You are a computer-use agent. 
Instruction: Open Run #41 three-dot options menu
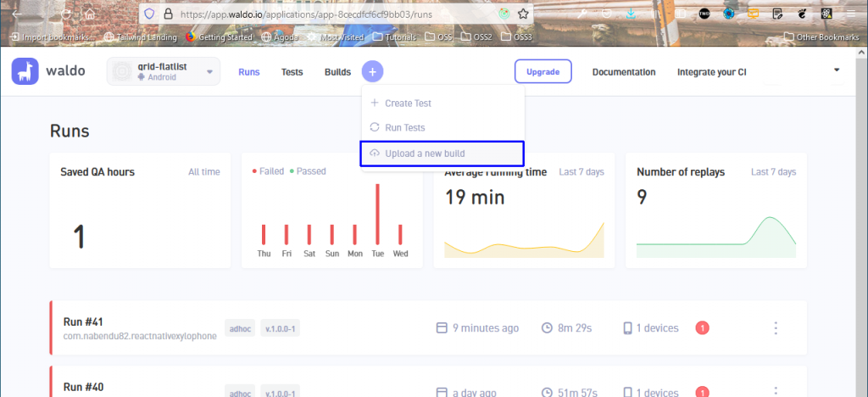click(776, 327)
